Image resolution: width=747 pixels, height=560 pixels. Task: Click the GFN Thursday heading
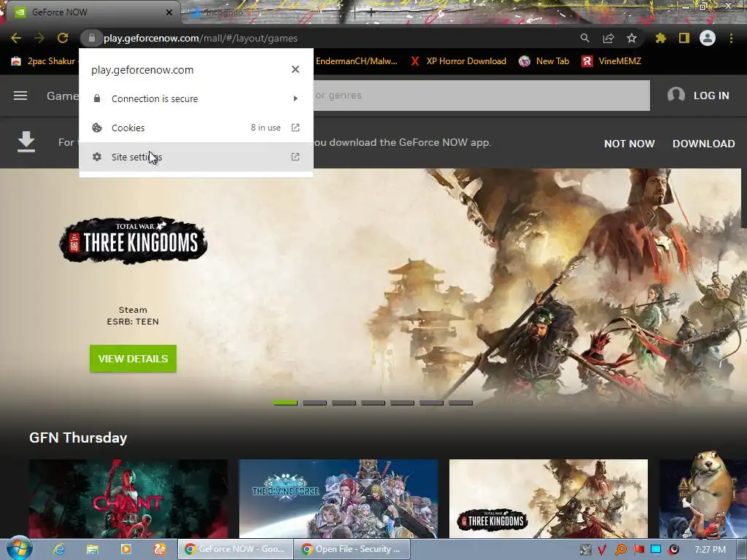click(78, 437)
